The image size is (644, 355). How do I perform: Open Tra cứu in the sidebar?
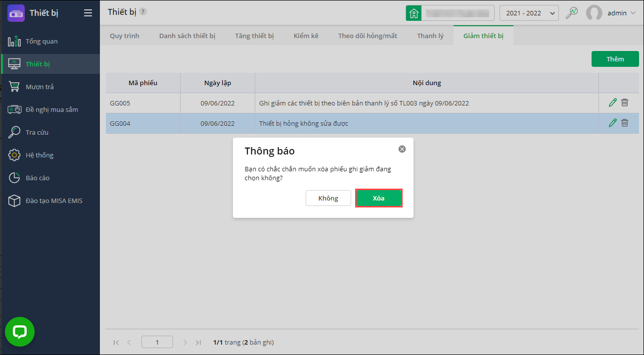pyautogui.click(x=50, y=132)
